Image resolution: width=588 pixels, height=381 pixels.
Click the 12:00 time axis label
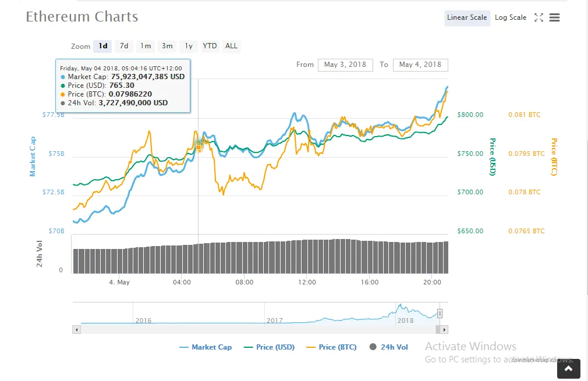[307, 282]
